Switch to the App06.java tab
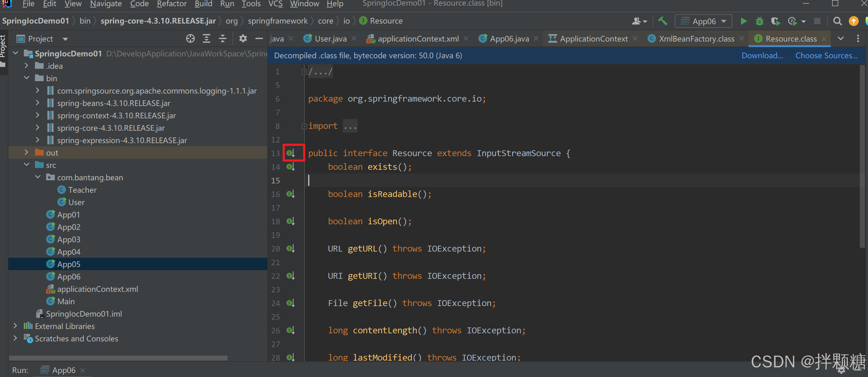This screenshot has width=868, height=377. click(509, 39)
